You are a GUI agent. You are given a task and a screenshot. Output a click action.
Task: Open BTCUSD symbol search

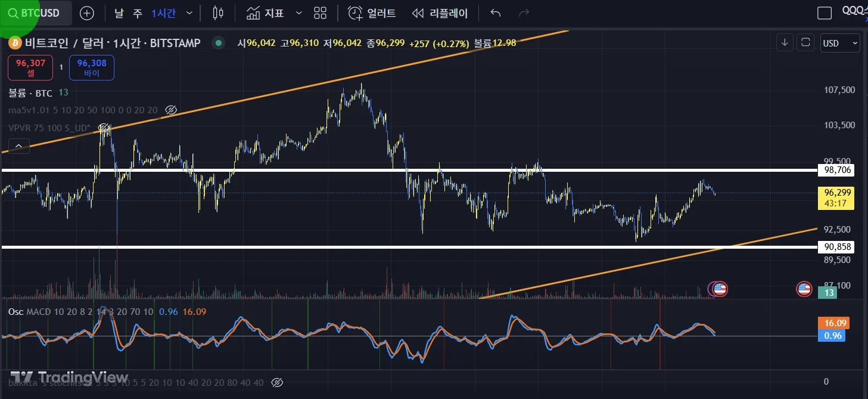coord(36,13)
